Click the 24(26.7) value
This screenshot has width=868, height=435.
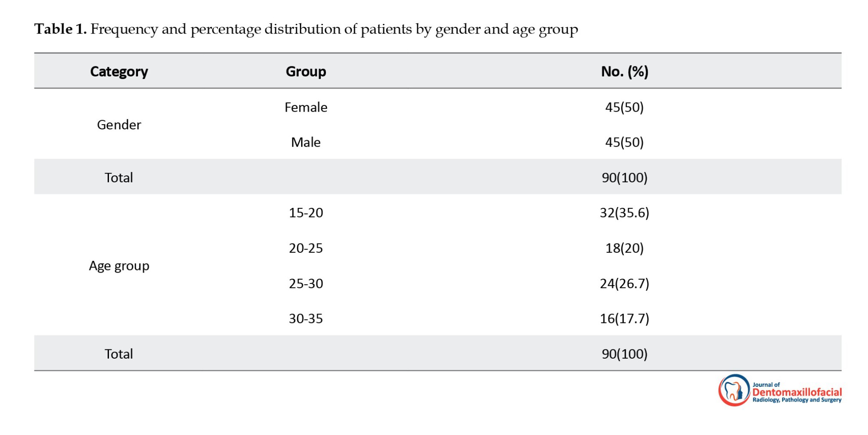(x=624, y=283)
